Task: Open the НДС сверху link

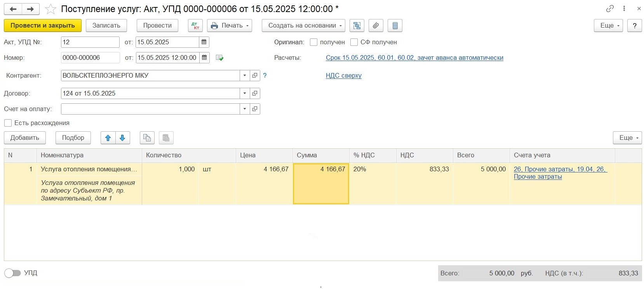Action: pos(343,75)
